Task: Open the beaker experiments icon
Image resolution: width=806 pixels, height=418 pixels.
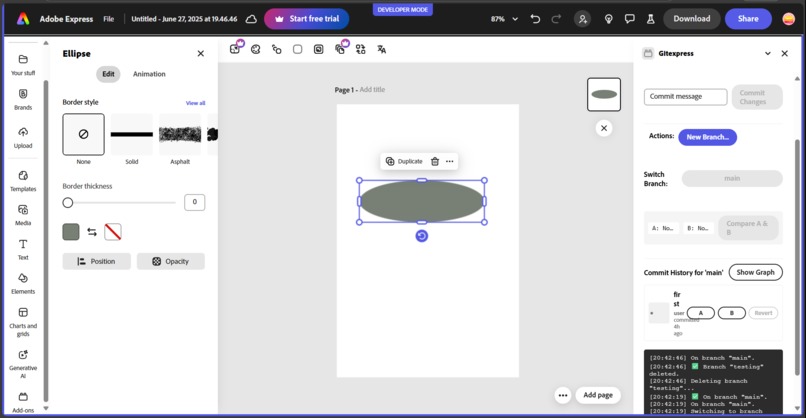Action: [650, 19]
